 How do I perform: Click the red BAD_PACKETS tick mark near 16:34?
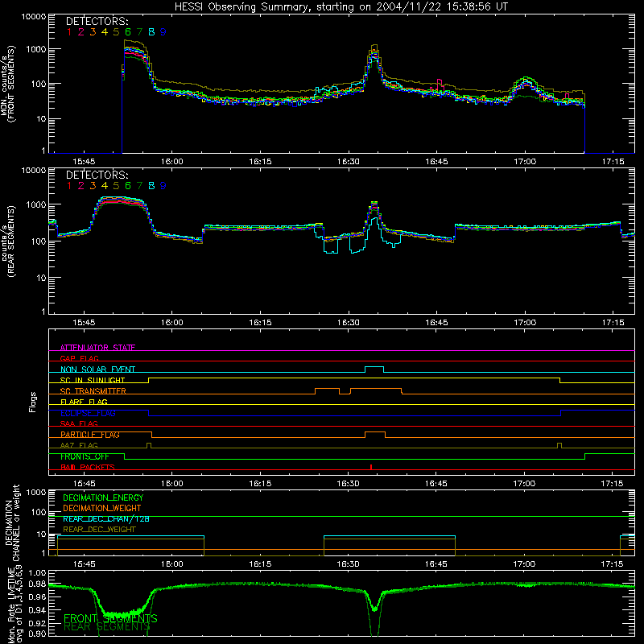(371, 467)
